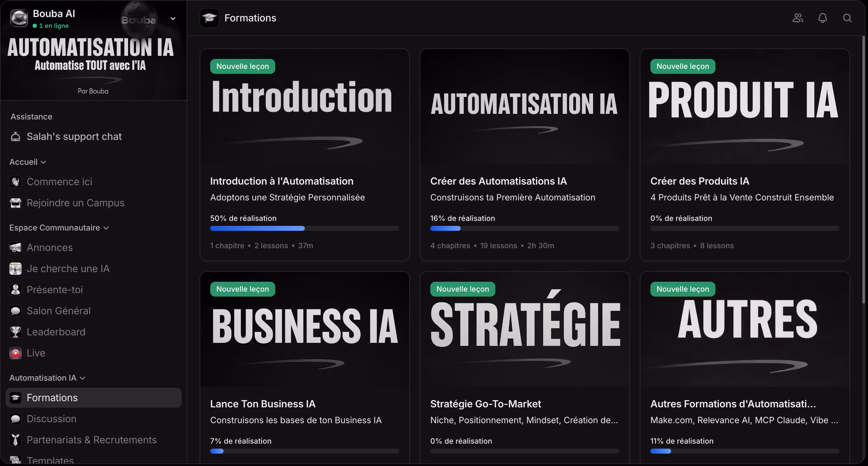Click the Présente-toi person icon

(15, 290)
